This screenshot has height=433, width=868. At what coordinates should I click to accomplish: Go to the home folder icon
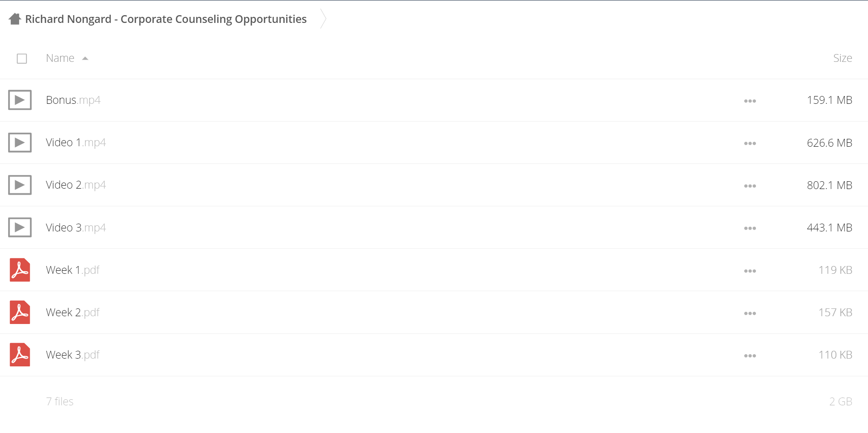point(15,19)
